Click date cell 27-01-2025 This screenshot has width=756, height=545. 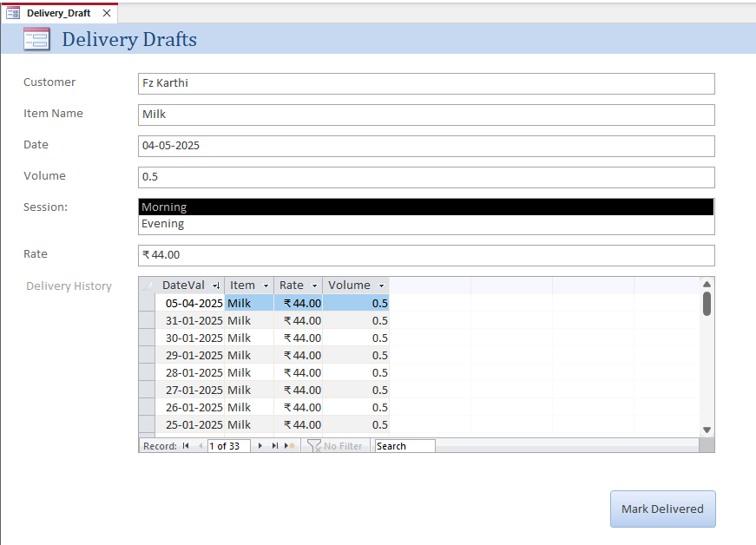pos(190,390)
